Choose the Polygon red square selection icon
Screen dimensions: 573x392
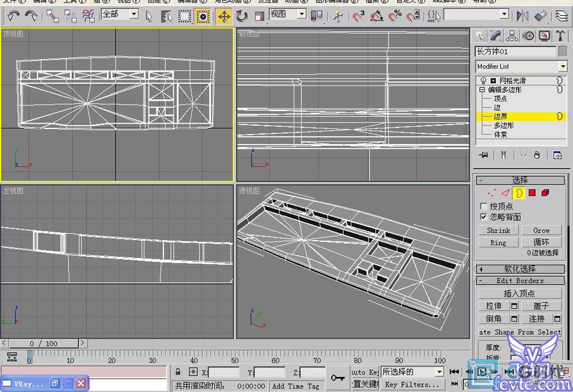[532, 193]
